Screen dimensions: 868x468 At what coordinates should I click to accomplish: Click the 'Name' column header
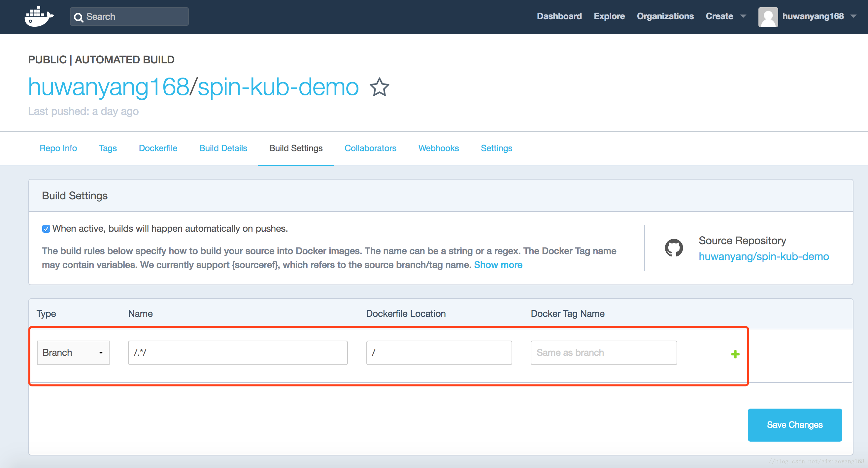[140, 314]
